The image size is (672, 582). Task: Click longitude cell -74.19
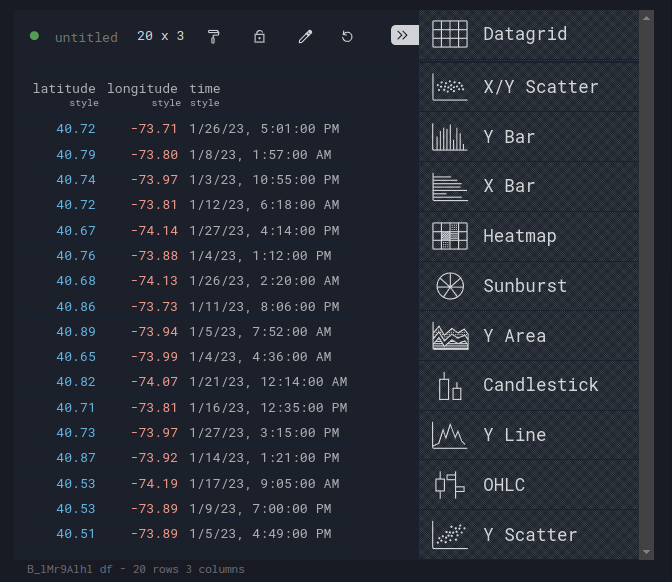click(x=154, y=483)
